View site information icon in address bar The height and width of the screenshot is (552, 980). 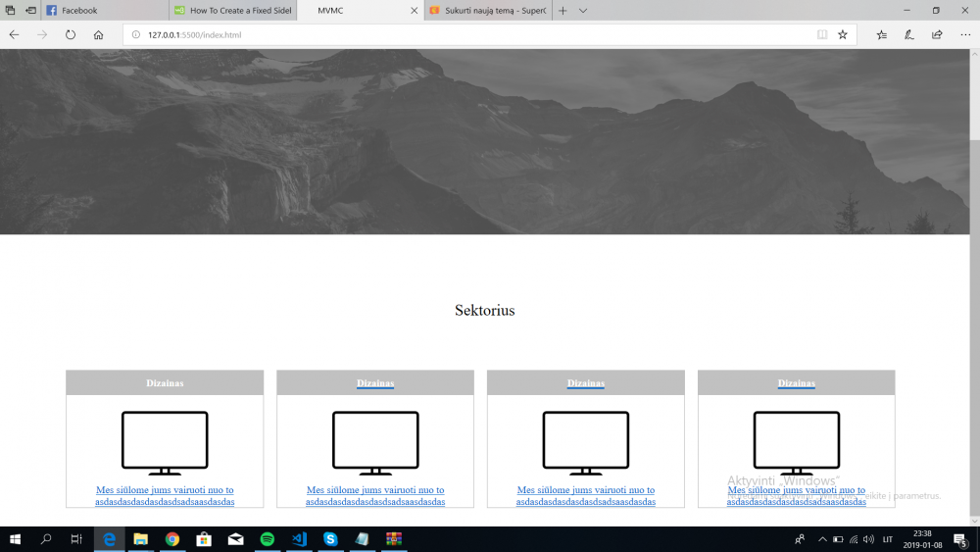coord(135,35)
